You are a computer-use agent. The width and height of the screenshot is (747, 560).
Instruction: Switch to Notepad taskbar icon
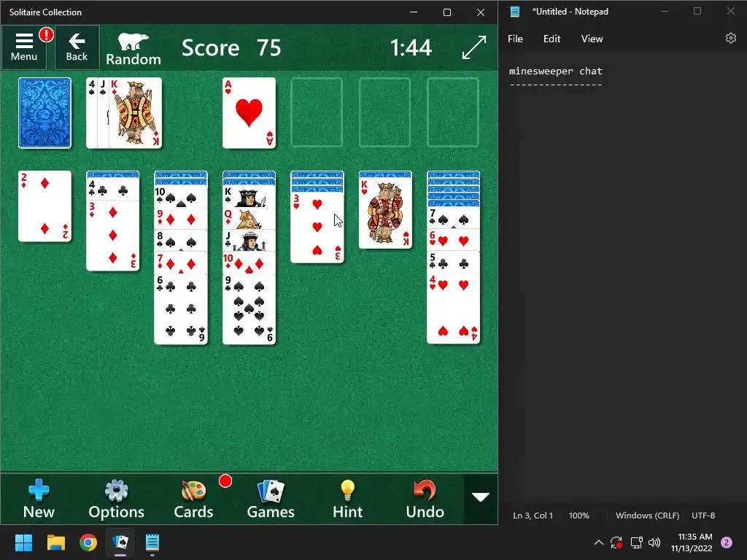pyautogui.click(x=152, y=542)
